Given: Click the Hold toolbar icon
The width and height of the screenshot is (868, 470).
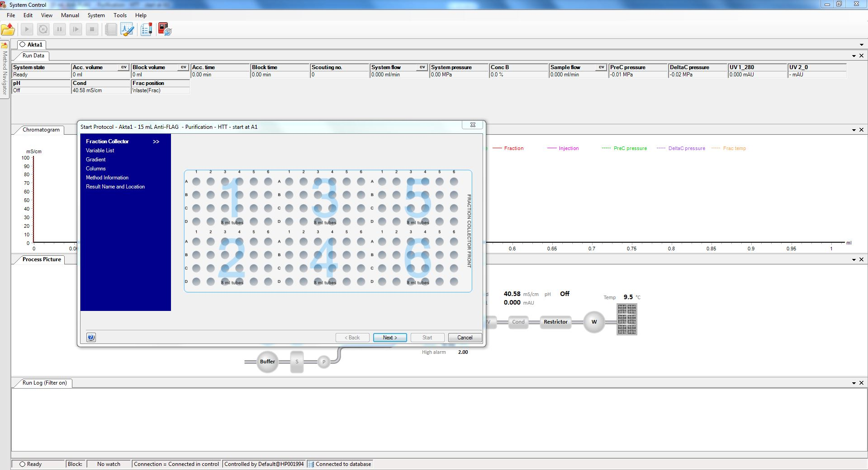Looking at the screenshot, I should click(43, 30).
